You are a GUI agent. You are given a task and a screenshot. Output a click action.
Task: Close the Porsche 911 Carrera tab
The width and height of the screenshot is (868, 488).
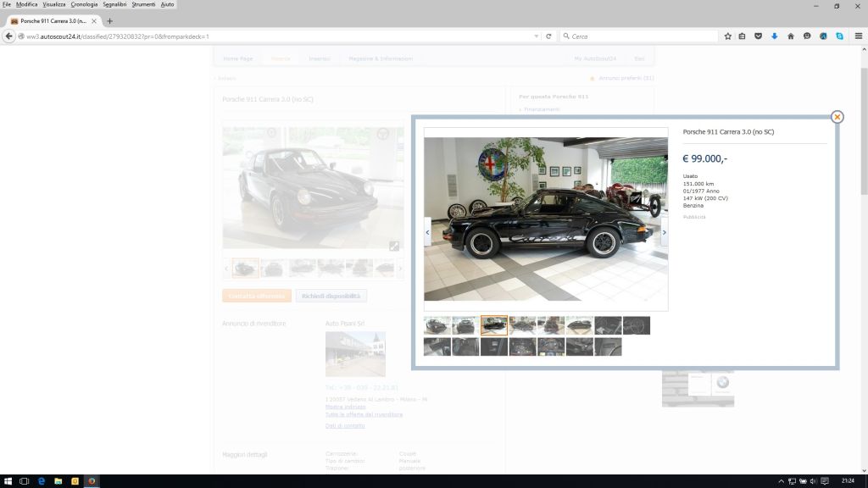coord(94,21)
